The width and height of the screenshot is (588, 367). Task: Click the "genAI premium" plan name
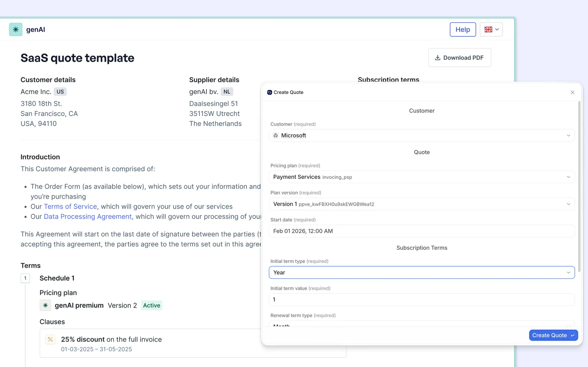pyautogui.click(x=79, y=305)
